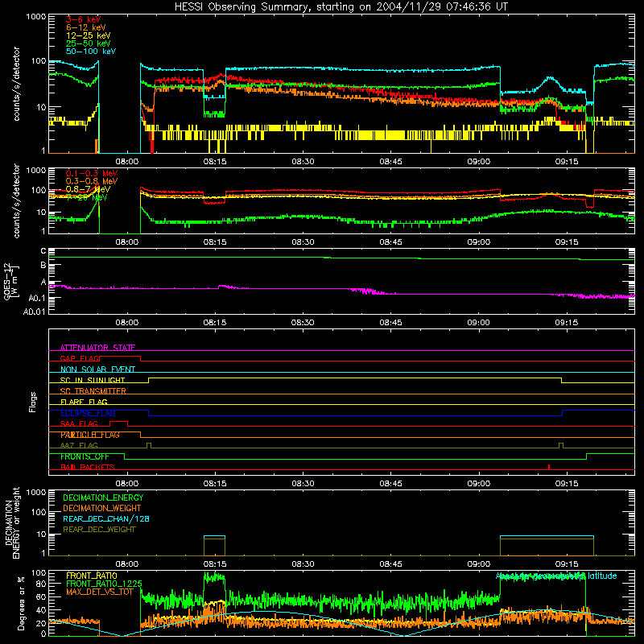Click the FLARE_FLAG label
Image resolution: width=644 pixels, height=644 pixels.
coord(84,402)
